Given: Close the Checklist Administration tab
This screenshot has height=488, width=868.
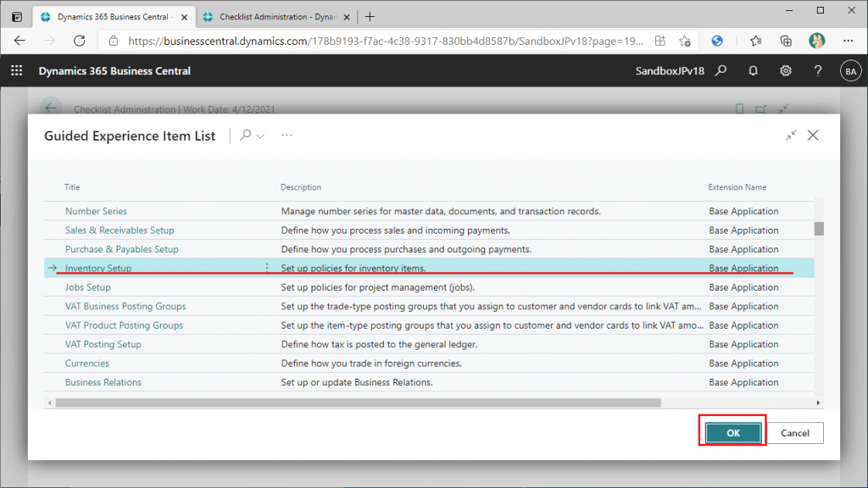Looking at the screenshot, I should point(347,17).
